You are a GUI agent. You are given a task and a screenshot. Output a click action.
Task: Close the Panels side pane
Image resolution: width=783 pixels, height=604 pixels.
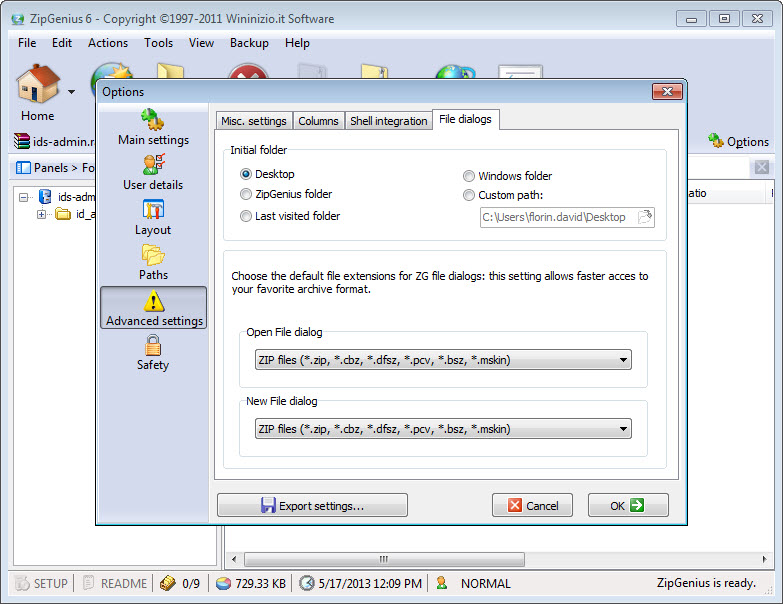pos(762,167)
